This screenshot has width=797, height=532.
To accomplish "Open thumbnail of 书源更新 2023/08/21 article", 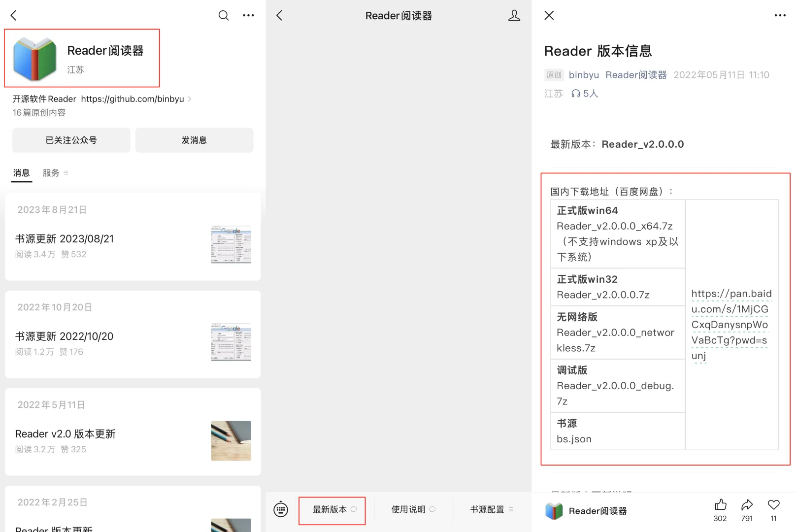I will 231,244.
